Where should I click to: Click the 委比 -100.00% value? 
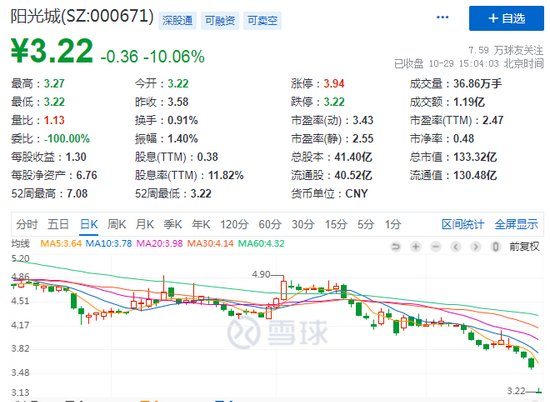[x=67, y=139]
